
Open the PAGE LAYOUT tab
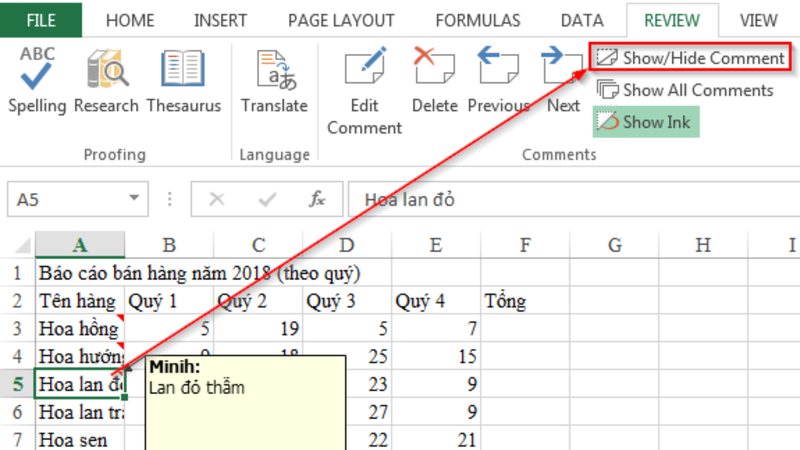click(341, 20)
